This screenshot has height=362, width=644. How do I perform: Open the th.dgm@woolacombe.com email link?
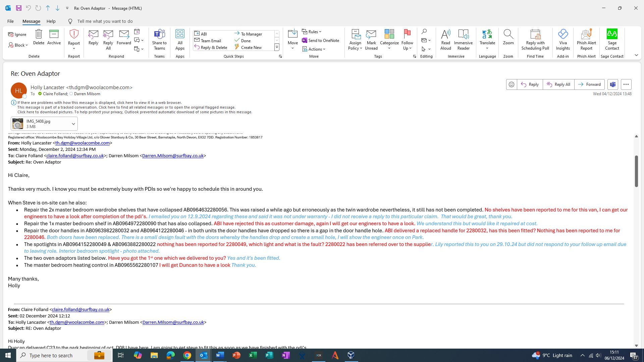pos(82,143)
